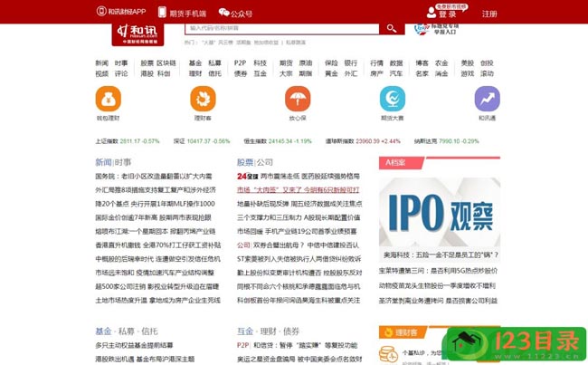The width and height of the screenshot is (588, 365).
Task: Click the 登录 login text
Action: (x=448, y=14)
